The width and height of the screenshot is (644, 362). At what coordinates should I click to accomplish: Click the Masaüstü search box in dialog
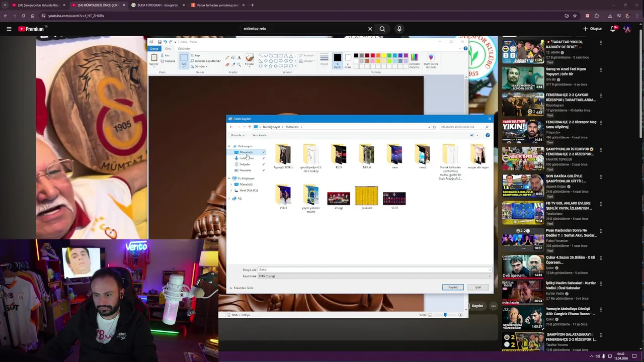[x=464, y=127]
